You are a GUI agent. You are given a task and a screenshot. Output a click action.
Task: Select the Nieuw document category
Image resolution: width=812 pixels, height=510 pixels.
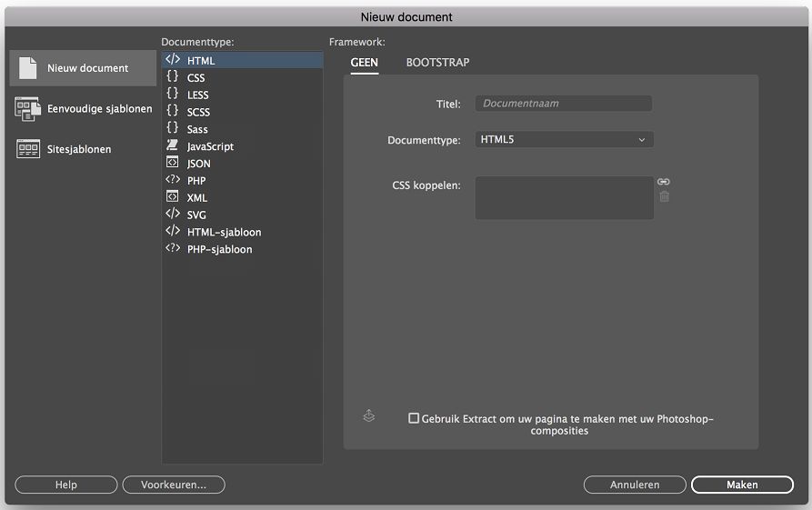(x=83, y=68)
